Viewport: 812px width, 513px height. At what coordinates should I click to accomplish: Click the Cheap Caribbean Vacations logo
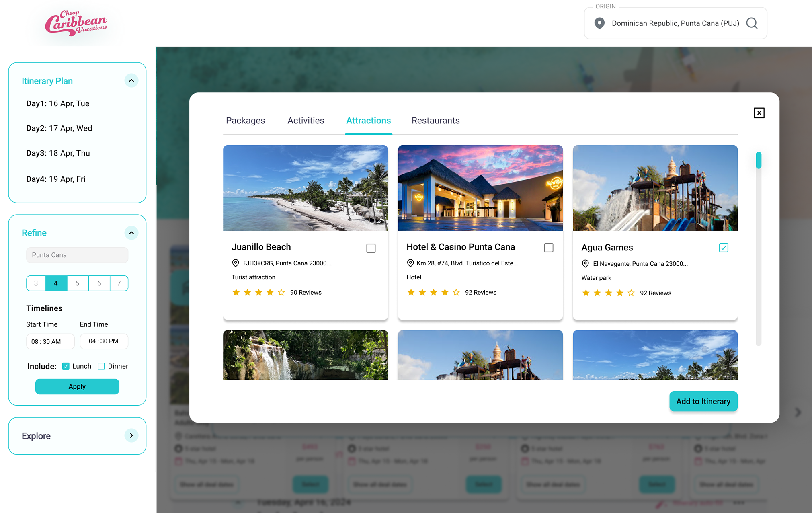(76, 23)
